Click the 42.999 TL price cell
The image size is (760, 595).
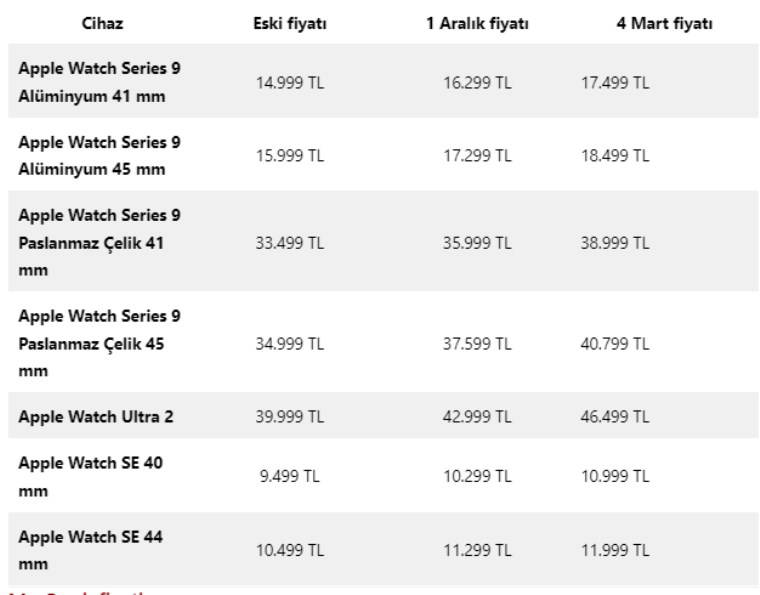477,417
